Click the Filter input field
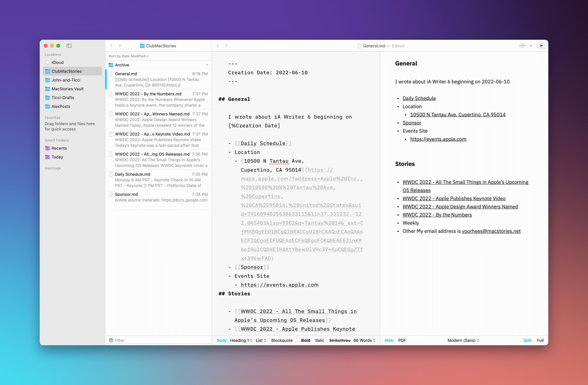 tap(159, 340)
